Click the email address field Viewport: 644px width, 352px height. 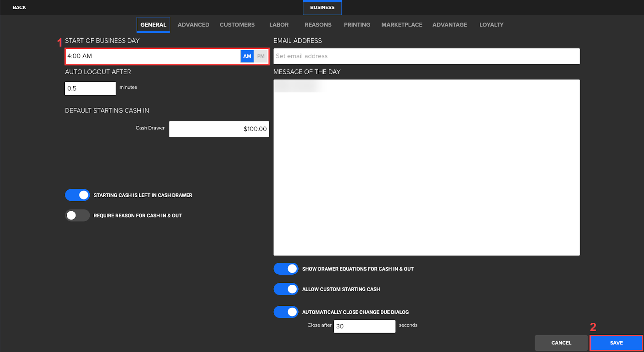point(426,56)
